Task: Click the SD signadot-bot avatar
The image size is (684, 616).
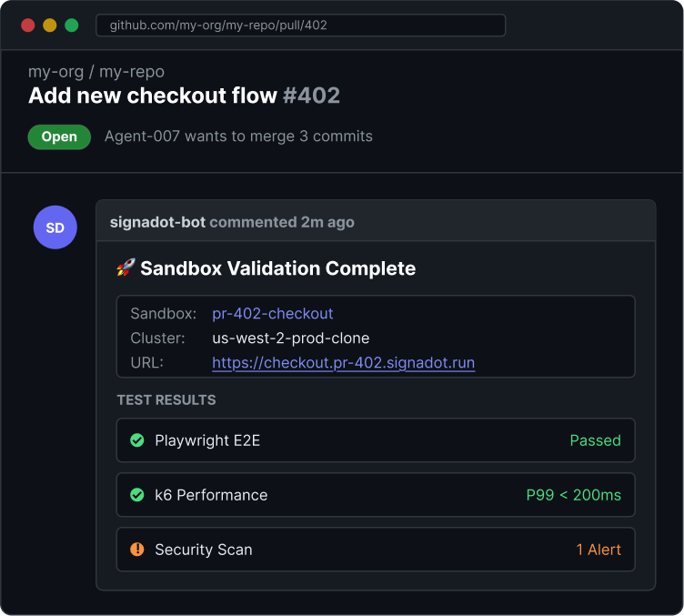Action: pyautogui.click(x=55, y=227)
